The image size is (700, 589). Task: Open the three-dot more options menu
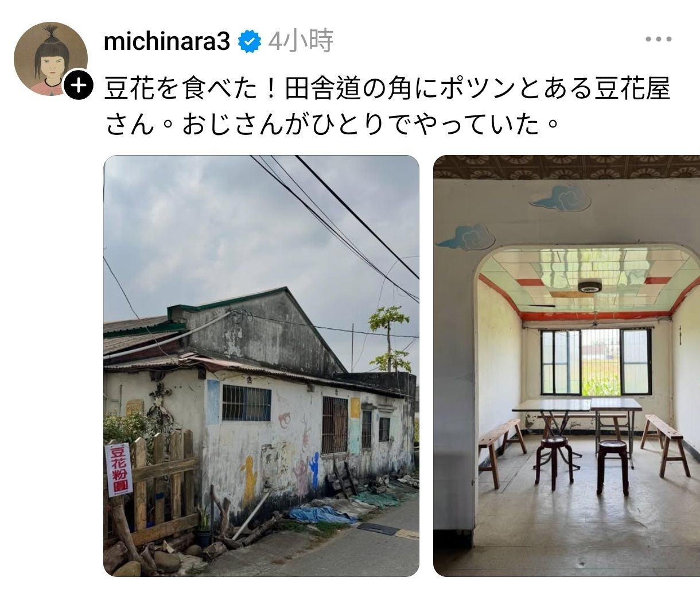click(x=658, y=40)
